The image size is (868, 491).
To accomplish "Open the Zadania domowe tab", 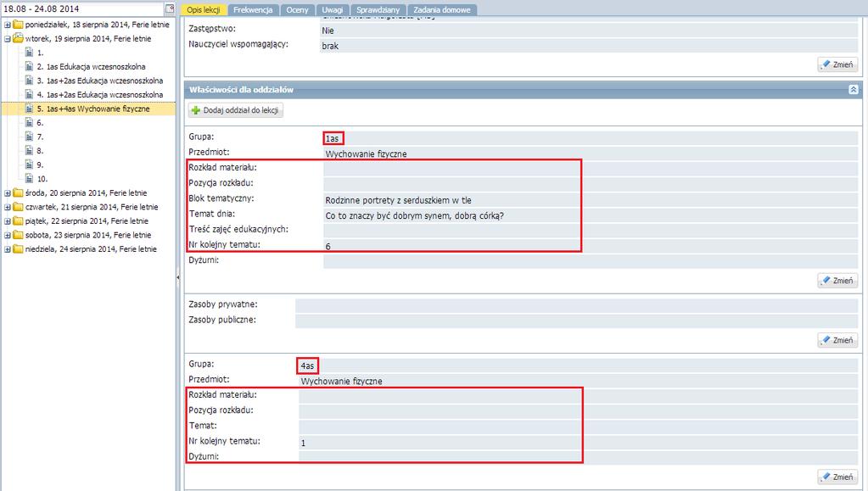I will tap(442, 10).
